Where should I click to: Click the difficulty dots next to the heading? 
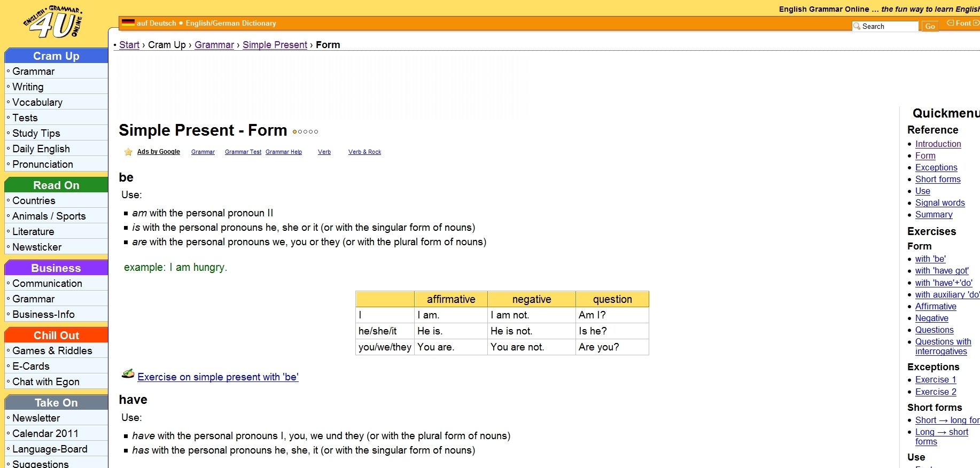[x=305, y=131]
